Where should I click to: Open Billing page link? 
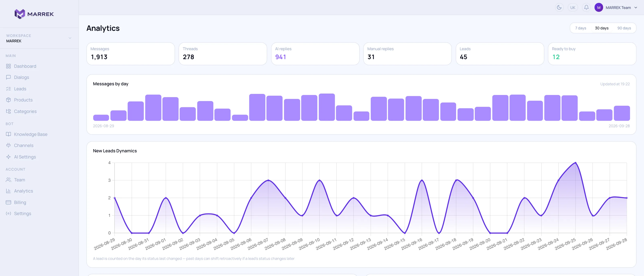tap(20, 202)
